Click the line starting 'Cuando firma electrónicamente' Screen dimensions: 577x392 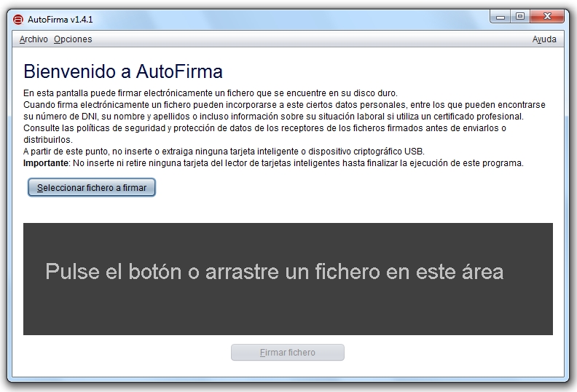284,105
